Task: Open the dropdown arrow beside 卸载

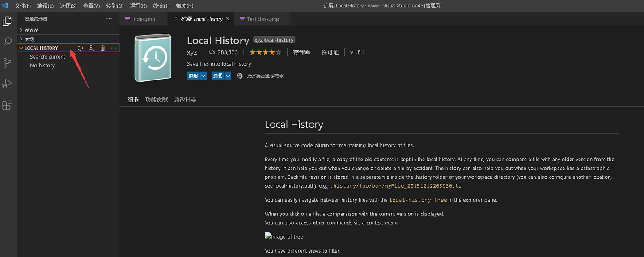Action: tap(228, 76)
